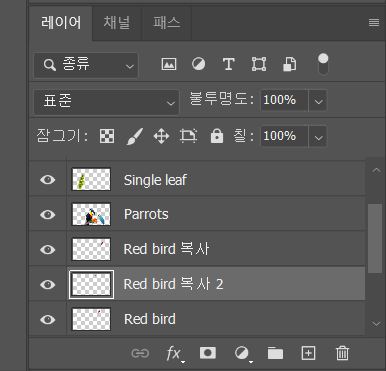The width and height of the screenshot is (386, 371).
Task: Select the Red bird 복사 2 name
Action: click(173, 284)
